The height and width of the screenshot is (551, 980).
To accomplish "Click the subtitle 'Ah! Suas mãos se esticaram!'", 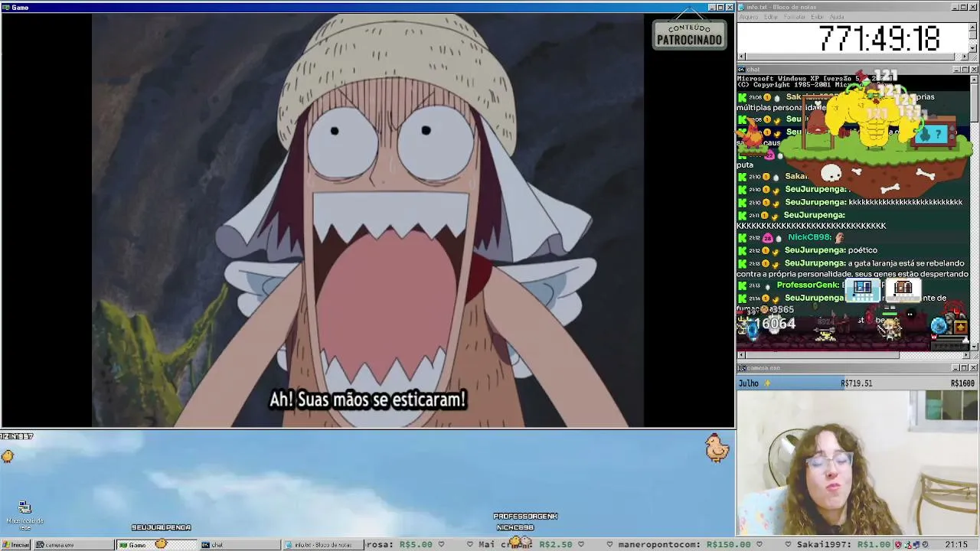I will [367, 400].
